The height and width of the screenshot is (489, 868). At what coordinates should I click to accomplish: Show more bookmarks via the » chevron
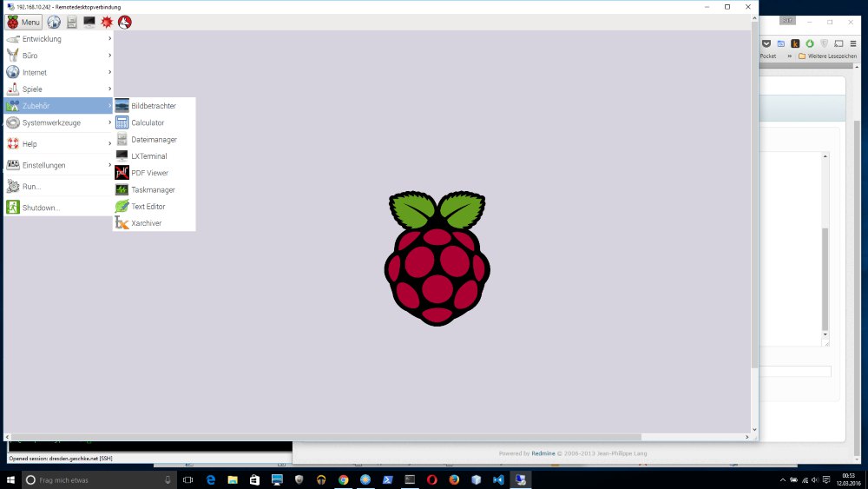click(789, 56)
